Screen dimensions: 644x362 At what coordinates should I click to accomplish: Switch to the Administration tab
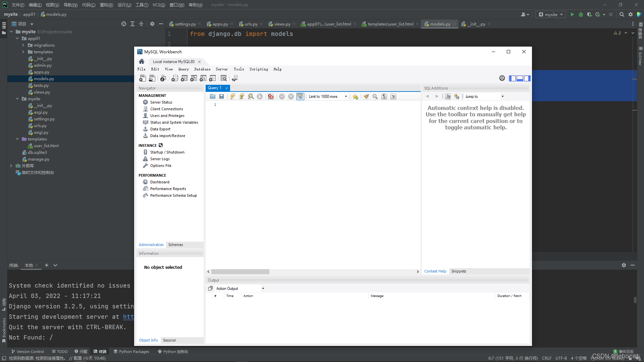(x=151, y=244)
